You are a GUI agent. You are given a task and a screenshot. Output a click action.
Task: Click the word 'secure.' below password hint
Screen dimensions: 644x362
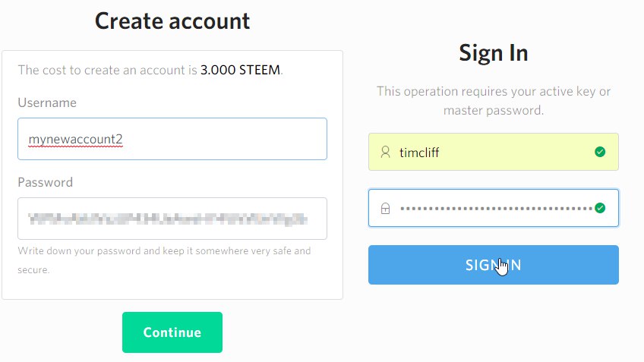click(33, 270)
